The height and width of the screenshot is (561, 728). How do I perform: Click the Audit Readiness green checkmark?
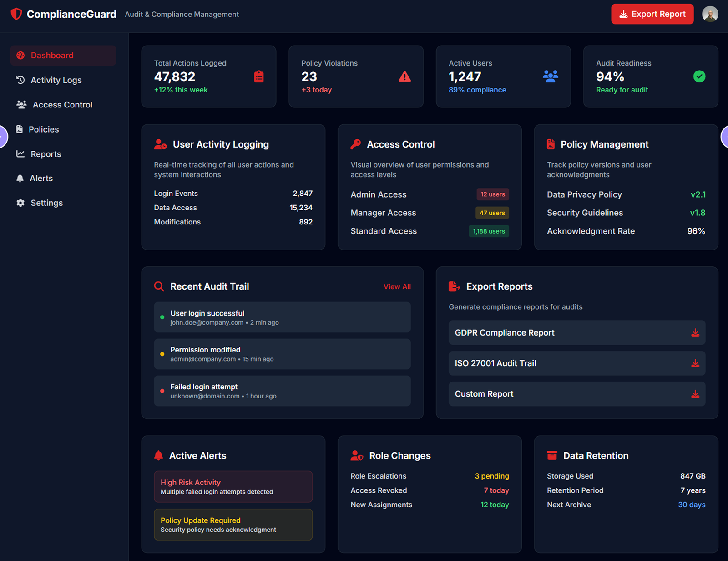click(699, 76)
